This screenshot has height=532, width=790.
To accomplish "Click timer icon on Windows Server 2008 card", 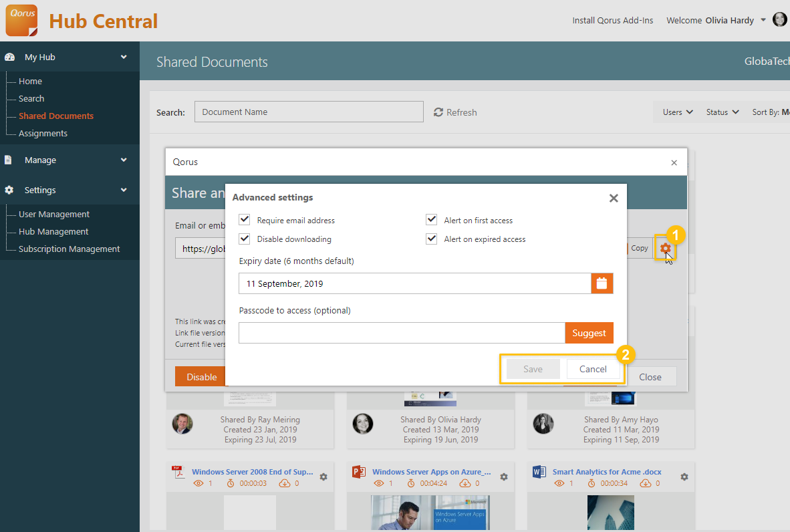I will [x=230, y=483].
